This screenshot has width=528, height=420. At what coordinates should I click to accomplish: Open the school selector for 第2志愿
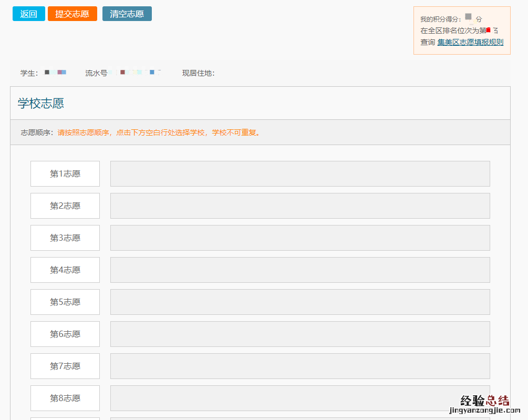tap(299, 206)
